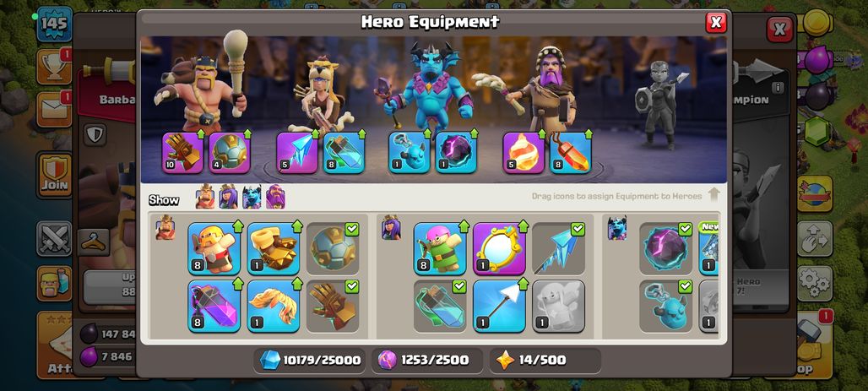Click the equipped Dark Orb checkmark tile
Image resolution: width=868 pixels, height=391 pixels.
pos(666,248)
